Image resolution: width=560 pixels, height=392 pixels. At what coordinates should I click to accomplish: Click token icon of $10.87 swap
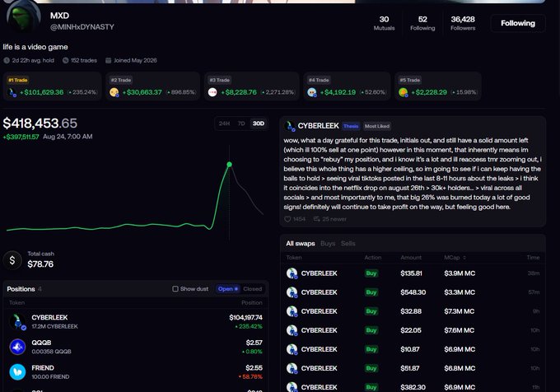292,349
